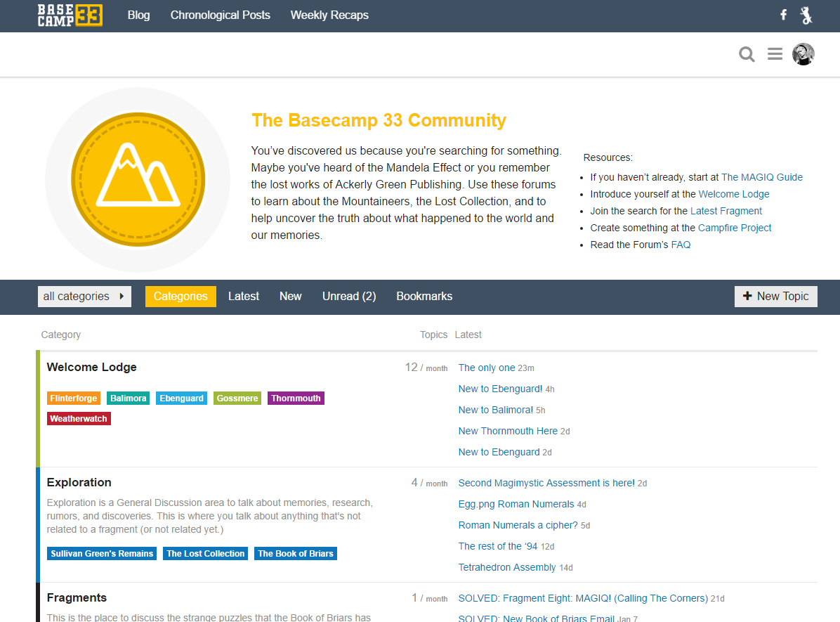Viewport: 840px width, 622px height.
Task: Select the Balimora subcategory tag
Action: coord(129,399)
